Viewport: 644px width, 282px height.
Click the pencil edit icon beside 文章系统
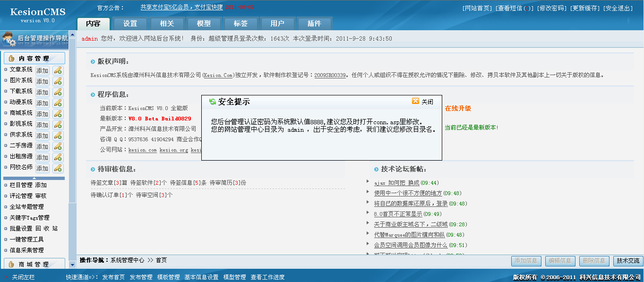point(58,70)
